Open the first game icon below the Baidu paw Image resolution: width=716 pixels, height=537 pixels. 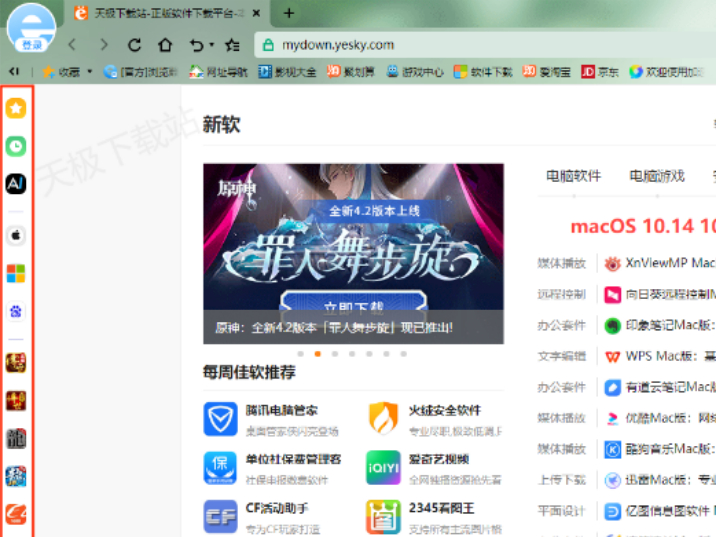16,363
